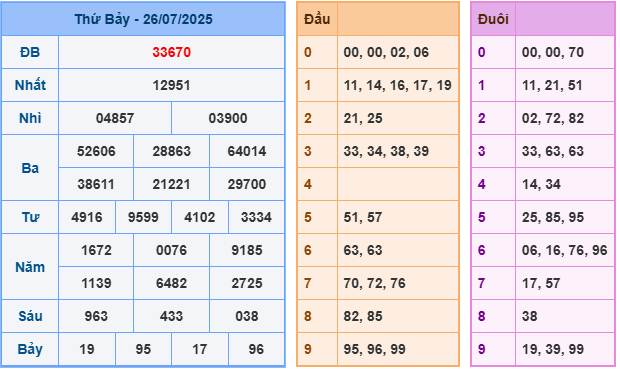Click the empty Đầu row 4 cell
The height and width of the screenshot is (369, 620).
click(398, 184)
